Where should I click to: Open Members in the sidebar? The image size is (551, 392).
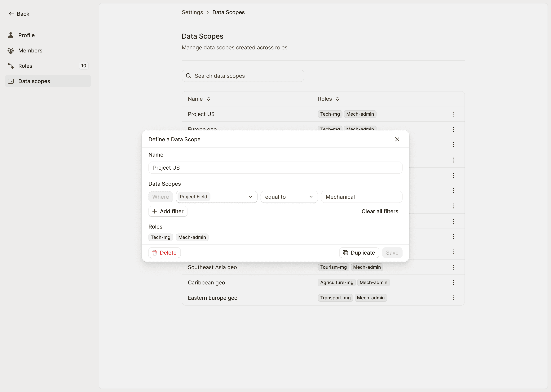(x=48, y=51)
